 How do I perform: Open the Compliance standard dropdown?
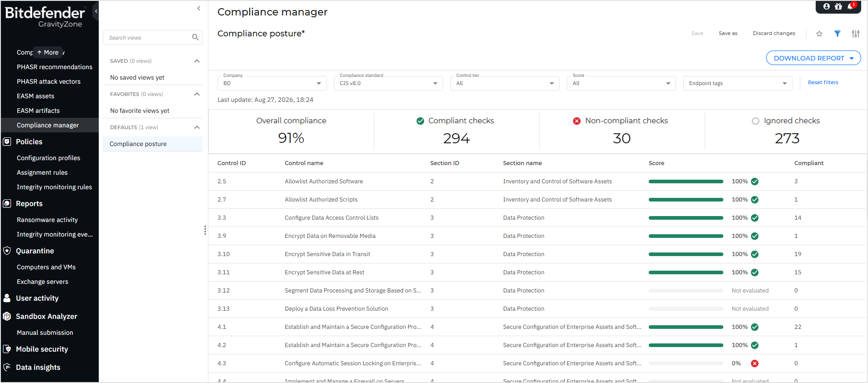click(x=389, y=83)
